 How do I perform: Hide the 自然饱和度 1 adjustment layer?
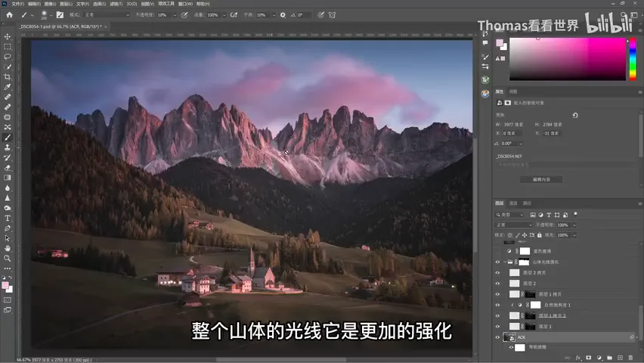click(x=497, y=305)
